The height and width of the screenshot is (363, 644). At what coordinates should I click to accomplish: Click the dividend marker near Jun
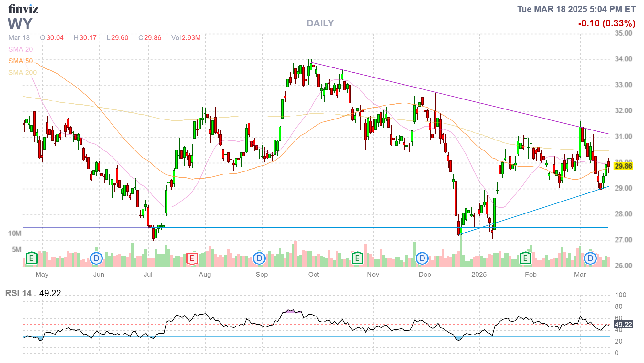click(x=96, y=258)
